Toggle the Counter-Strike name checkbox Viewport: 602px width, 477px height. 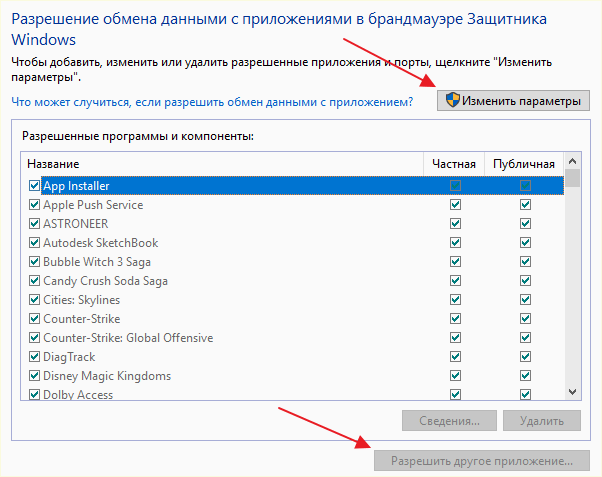pos(35,319)
